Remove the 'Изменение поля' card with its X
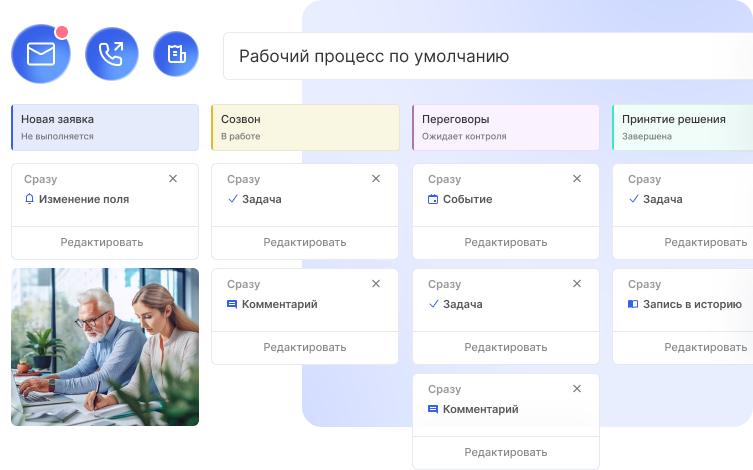 coord(173,179)
